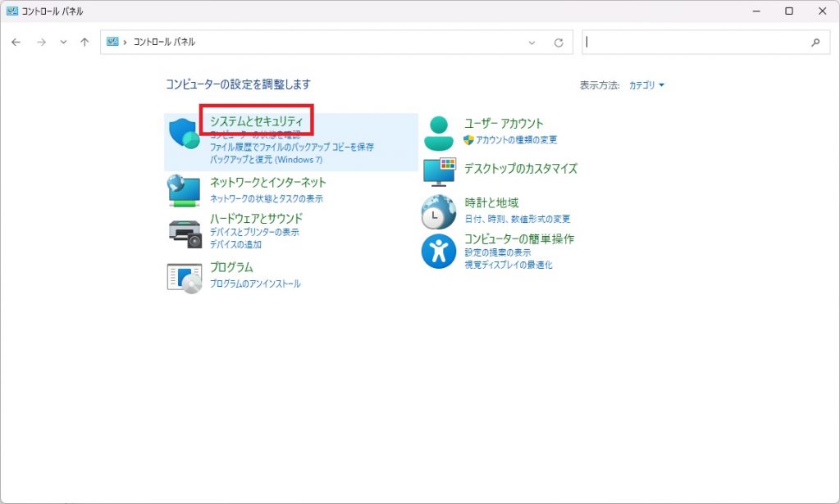Go up one folder level with up arrow

84,43
